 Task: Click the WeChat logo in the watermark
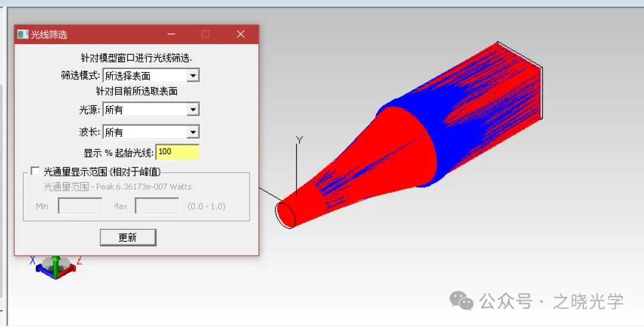point(462,301)
